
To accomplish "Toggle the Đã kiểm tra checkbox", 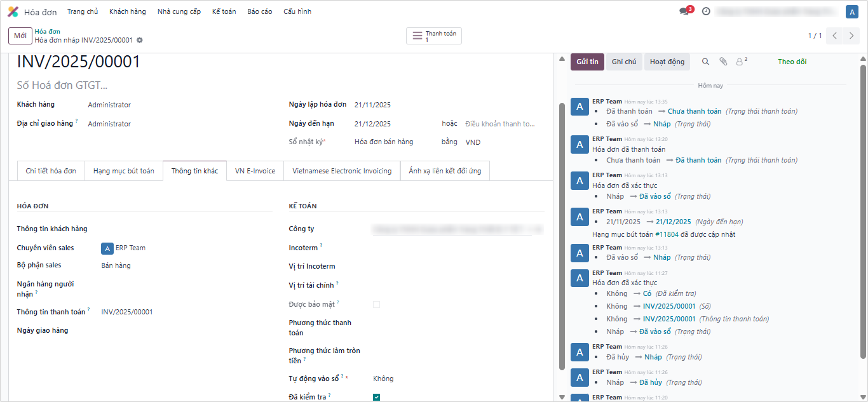I will pos(376,397).
